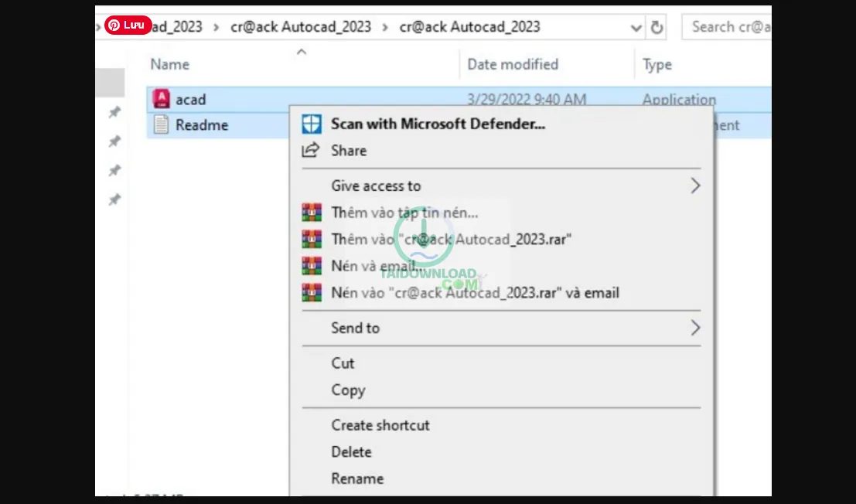Click the Microsoft Defender shield icon
This screenshot has width=856, height=504.
[312, 123]
